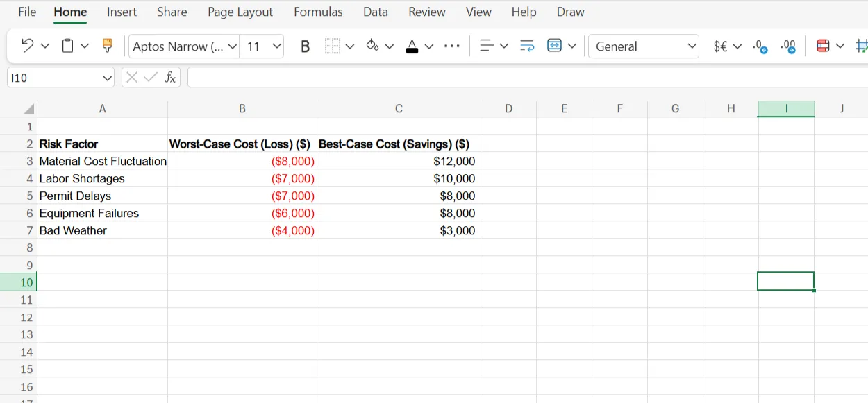The height and width of the screenshot is (403, 868).
Task: Open the Formulas tab
Action: (318, 12)
